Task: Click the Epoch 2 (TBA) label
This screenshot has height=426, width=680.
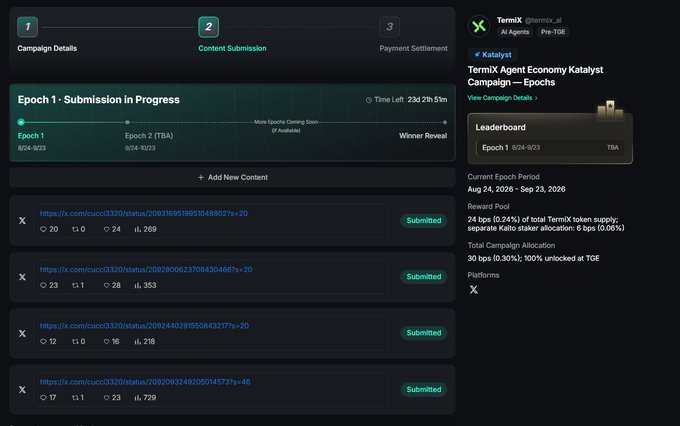Action: point(149,136)
